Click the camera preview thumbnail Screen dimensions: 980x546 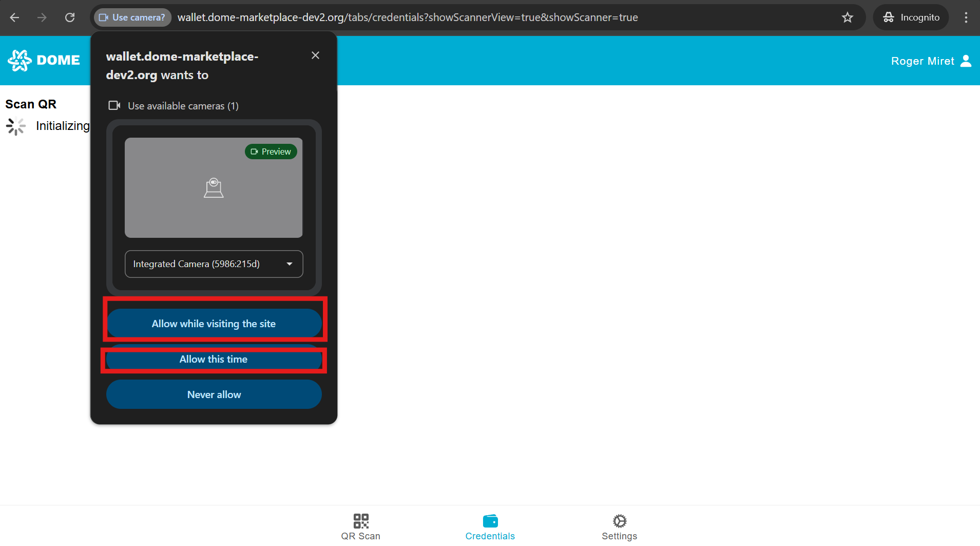click(x=214, y=195)
